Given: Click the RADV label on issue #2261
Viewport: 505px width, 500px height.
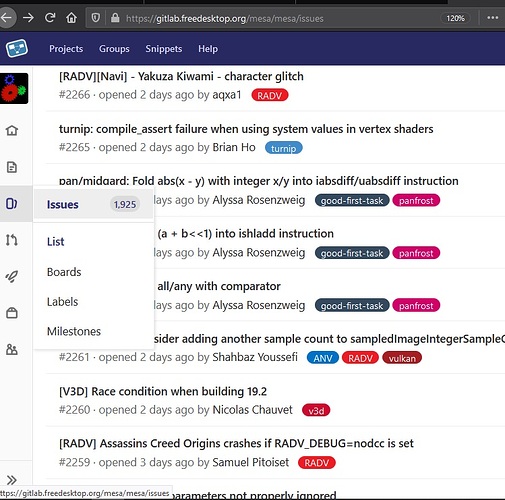Looking at the screenshot, I should (360, 358).
